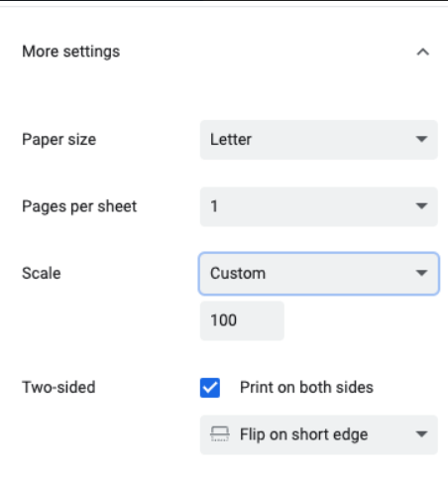Click the arrow on the Pages per sheet selector
Viewport: 448px width, 484px height.
coord(421,206)
